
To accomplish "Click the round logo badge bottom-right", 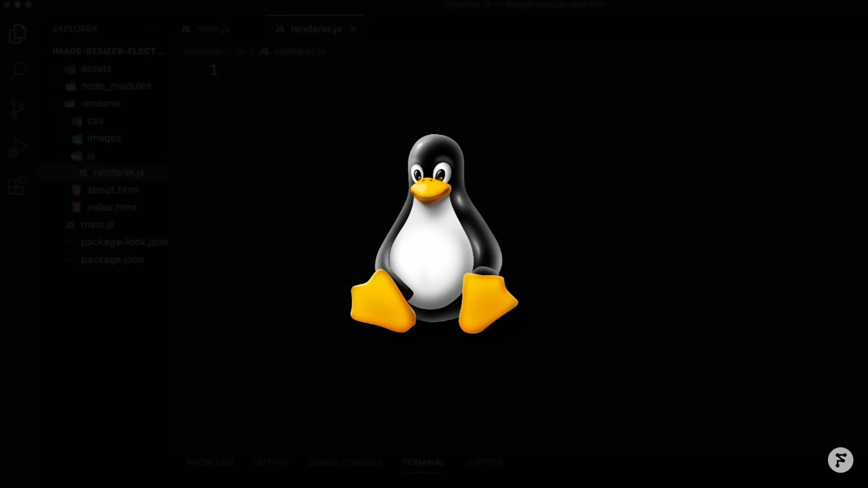I will point(840,460).
